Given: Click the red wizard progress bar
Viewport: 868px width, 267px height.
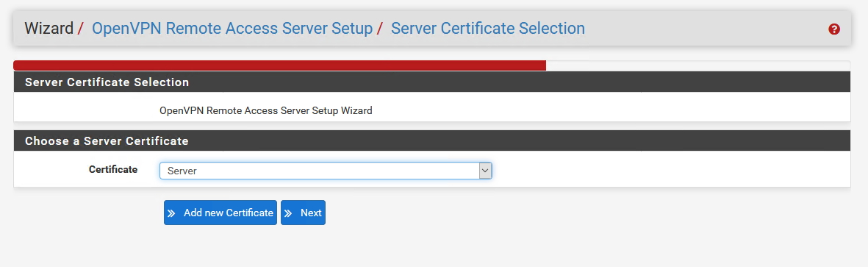Looking at the screenshot, I should pos(279,65).
